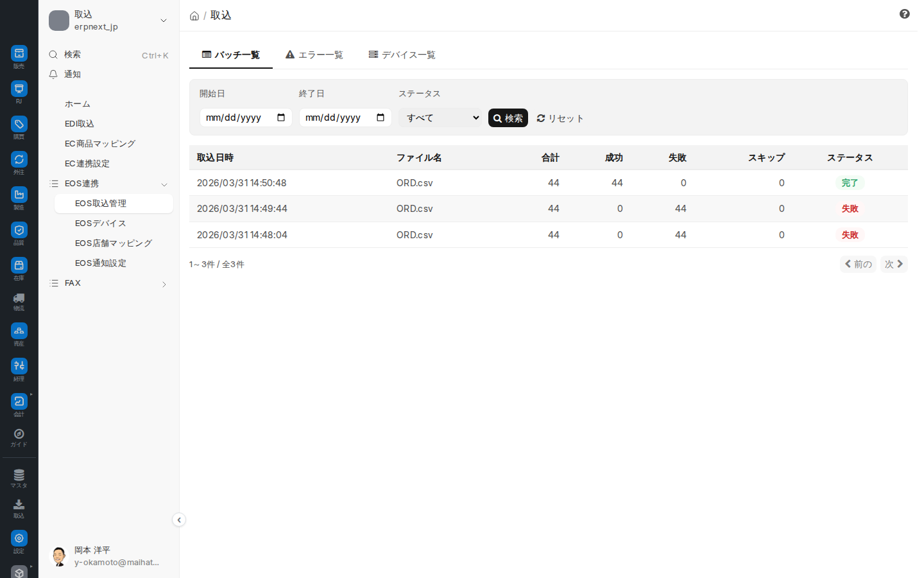The width and height of the screenshot is (924, 578).
Task: Click the 前の pagination button
Action: pyautogui.click(x=858, y=264)
